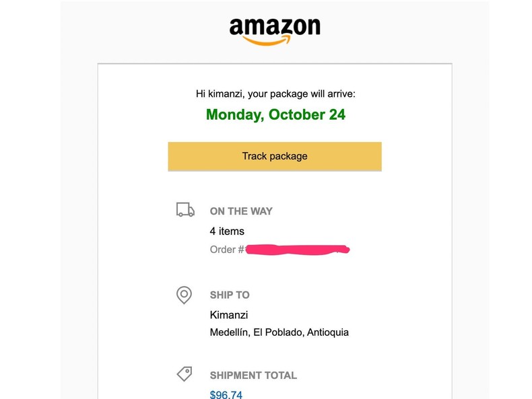This screenshot has height=399, width=532.
Task: Click the pink redacted order number
Action: point(296,250)
